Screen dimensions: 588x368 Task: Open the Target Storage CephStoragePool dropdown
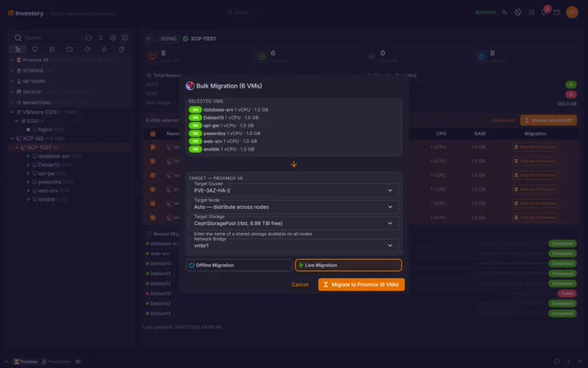click(x=294, y=223)
